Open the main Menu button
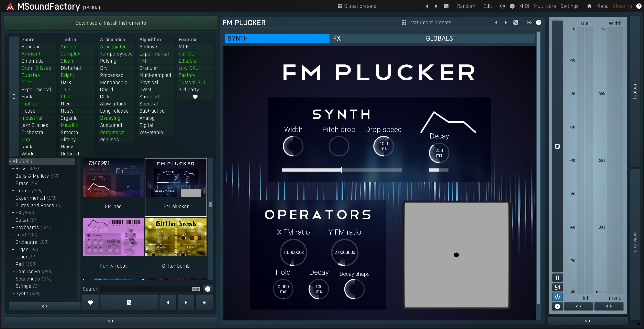The width and height of the screenshot is (644, 329). click(x=602, y=6)
